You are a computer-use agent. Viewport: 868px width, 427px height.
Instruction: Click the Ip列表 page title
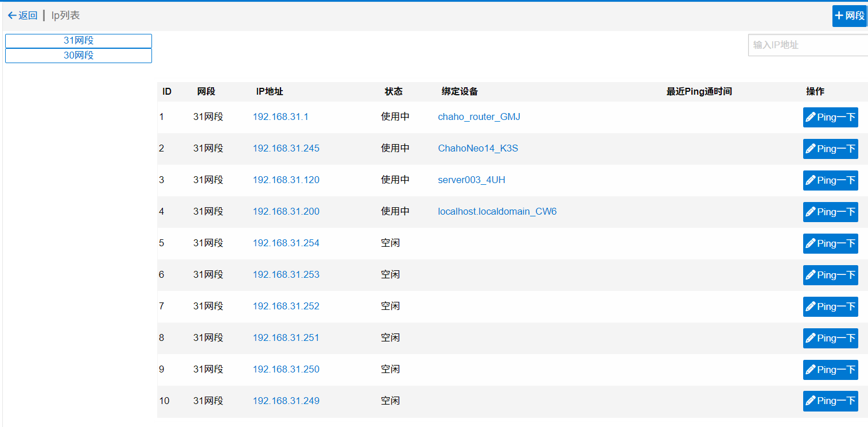66,15
